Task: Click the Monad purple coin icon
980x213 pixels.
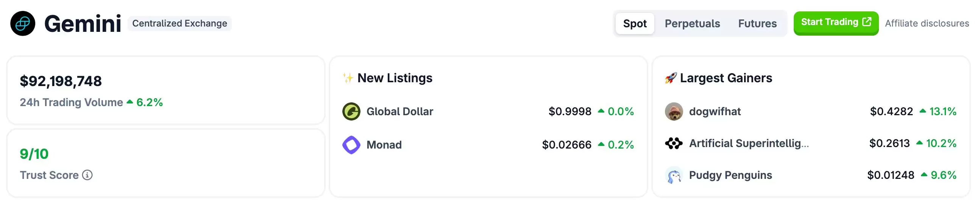Action: (x=351, y=145)
